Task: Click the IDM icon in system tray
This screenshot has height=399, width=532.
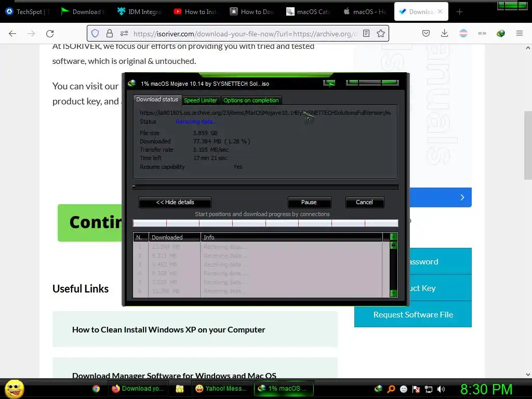Action: pos(378,389)
